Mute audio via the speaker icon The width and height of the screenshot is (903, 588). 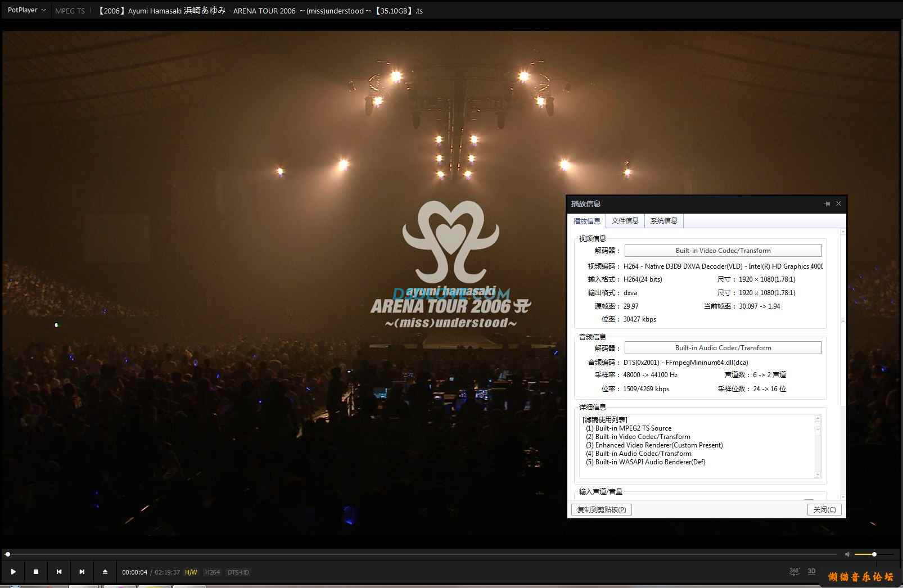pos(848,554)
